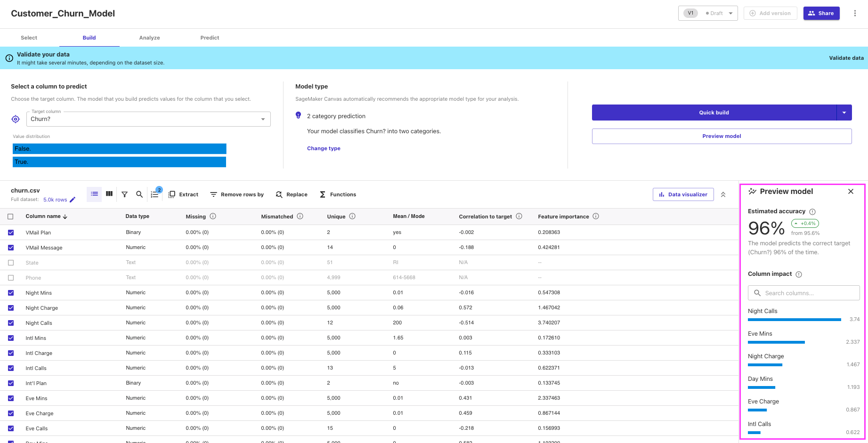Click the Extract tool icon
The width and height of the screenshot is (868, 443).
pyautogui.click(x=171, y=194)
